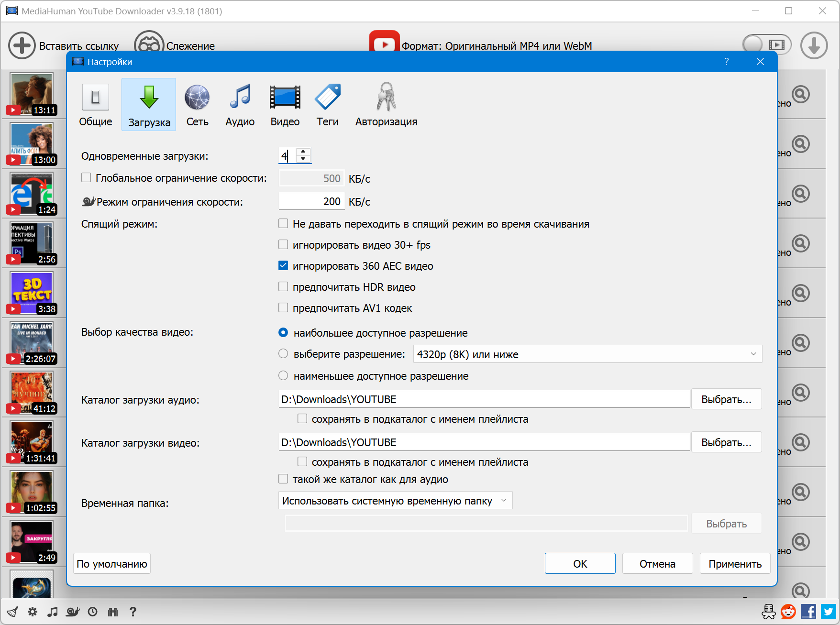840x625 pixels.
Task: Click the question mark icon in status bar
Action: coord(133,612)
